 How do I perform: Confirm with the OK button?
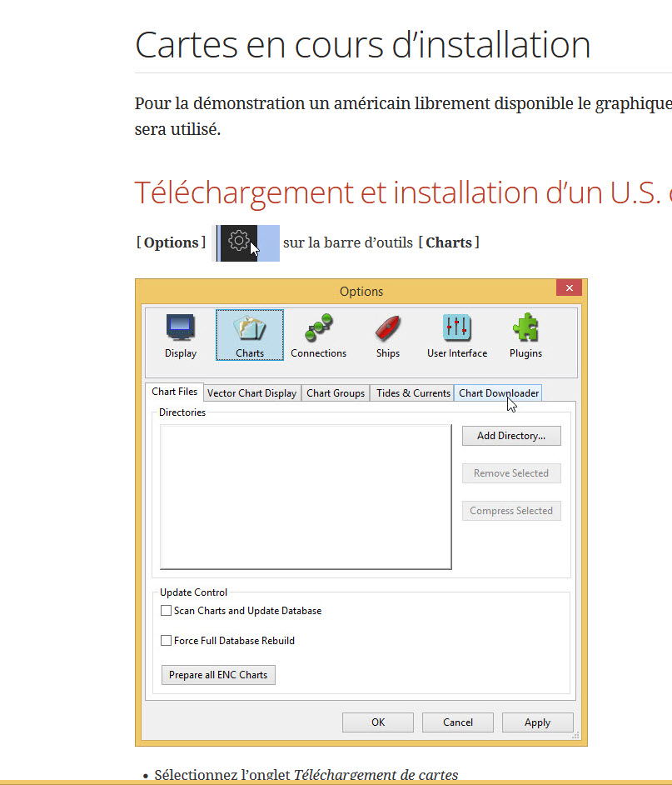click(378, 722)
